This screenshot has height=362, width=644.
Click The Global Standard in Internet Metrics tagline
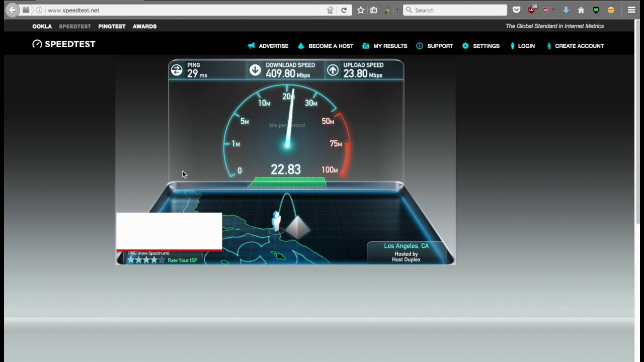coord(554,26)
